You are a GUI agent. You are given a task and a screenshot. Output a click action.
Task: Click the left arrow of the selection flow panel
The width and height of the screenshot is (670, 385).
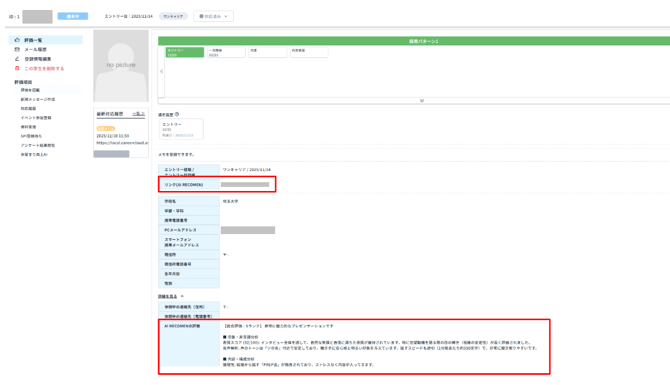coord(161,71)
